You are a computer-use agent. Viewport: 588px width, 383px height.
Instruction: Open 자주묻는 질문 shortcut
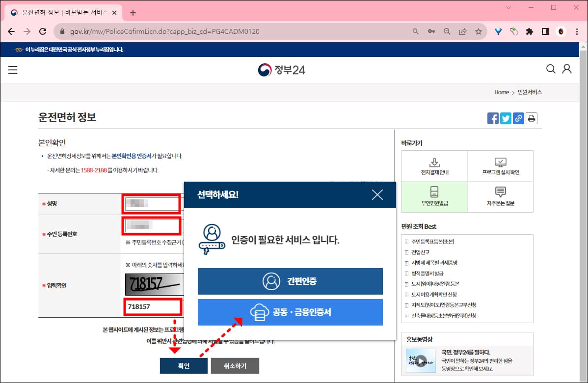[x=500, y=196]
